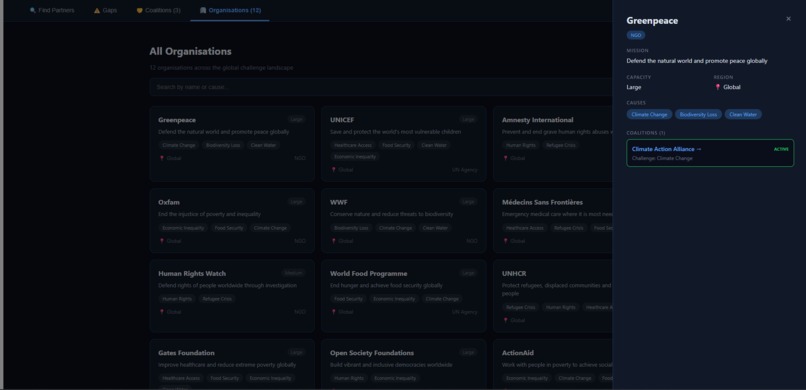Click Human Rights tag in Human Rights Watch card
Screen dimensions: 806x390
click(x=177, y=299)
